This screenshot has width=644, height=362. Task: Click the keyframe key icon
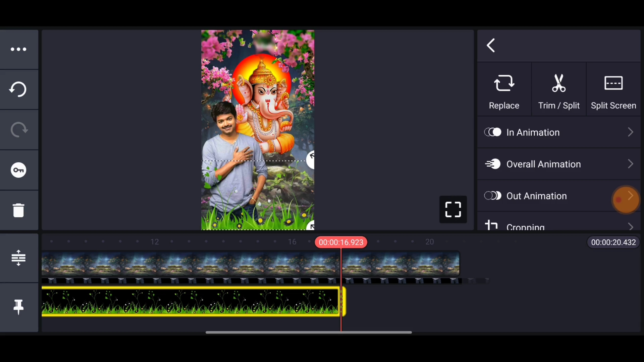click(x=18, y=170)
